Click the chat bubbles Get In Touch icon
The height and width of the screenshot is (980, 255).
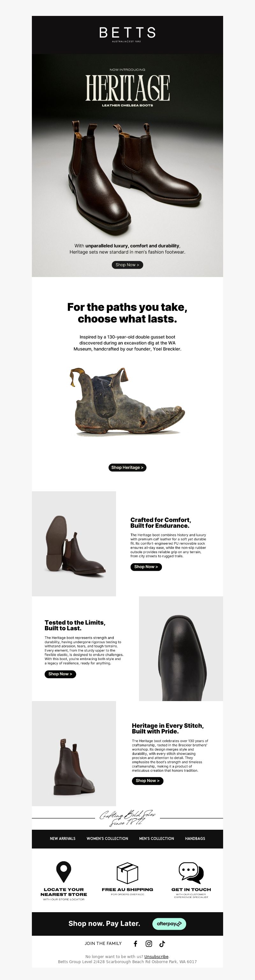[191, 873]
